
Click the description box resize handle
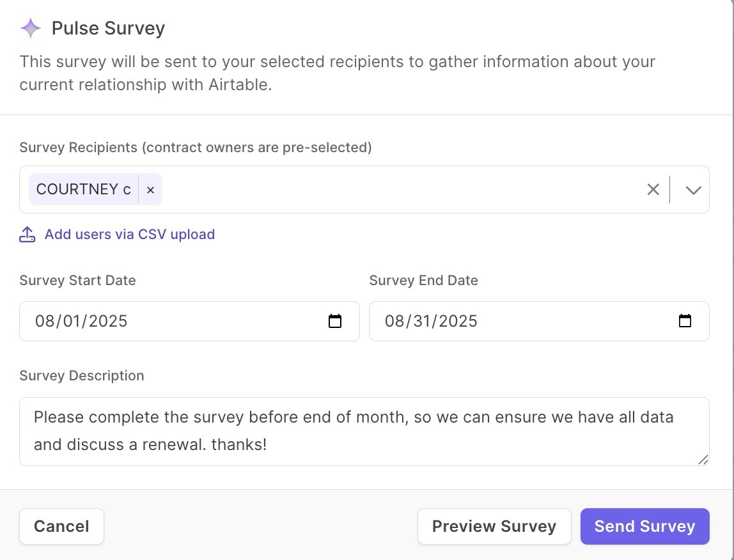pyautogui.click(x=703, y=459)
